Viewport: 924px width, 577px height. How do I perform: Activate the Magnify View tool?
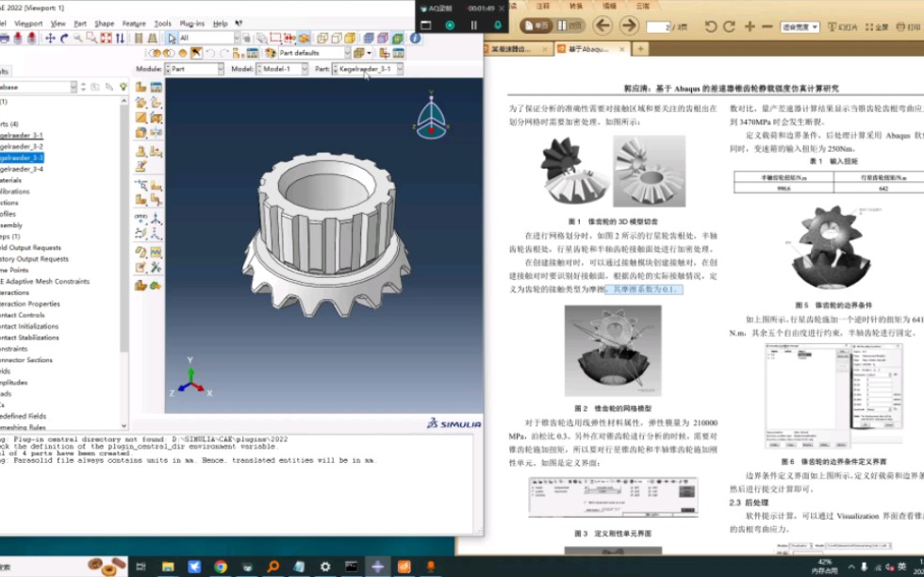(x=77, y=38)
